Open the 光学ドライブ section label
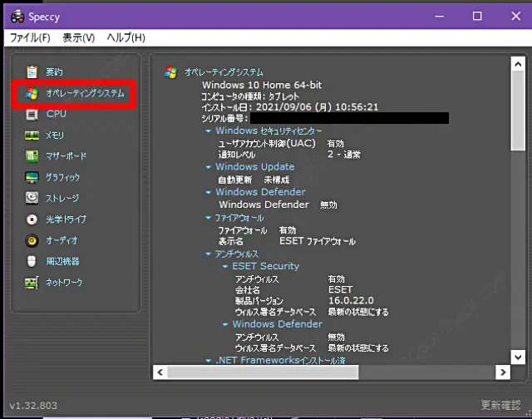The image size is (532, 419). [66, 219]
